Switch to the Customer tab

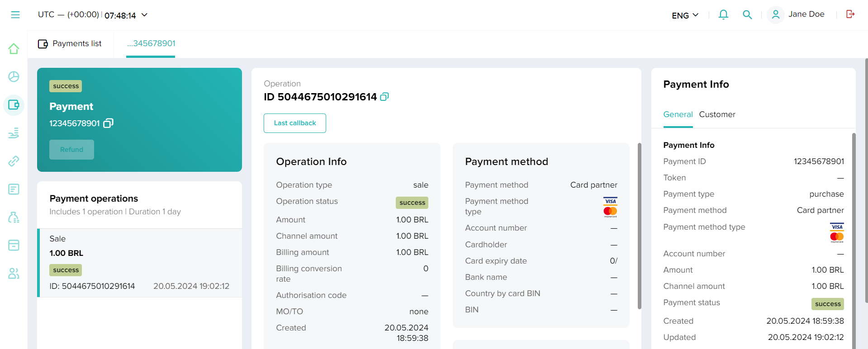(x=717, y=114)
